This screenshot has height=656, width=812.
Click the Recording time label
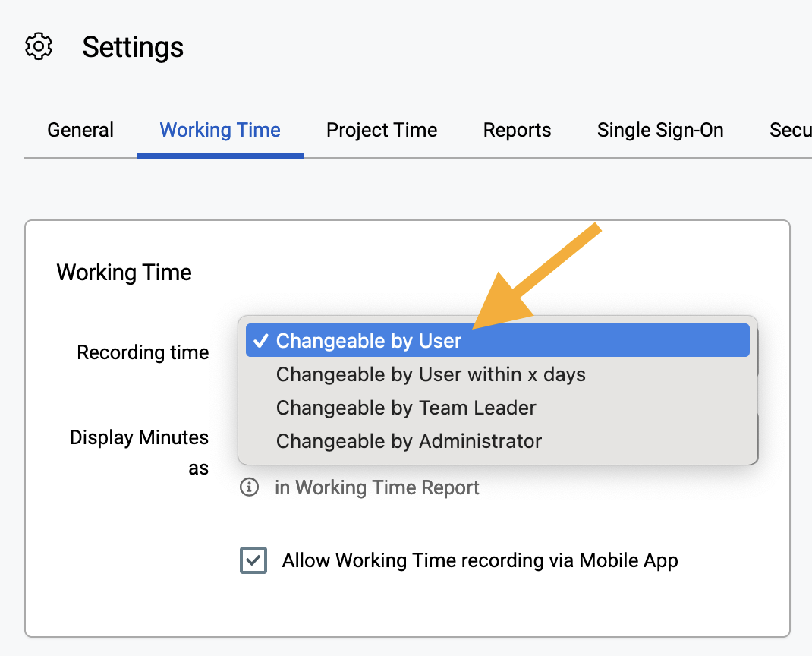pos(143,352)
